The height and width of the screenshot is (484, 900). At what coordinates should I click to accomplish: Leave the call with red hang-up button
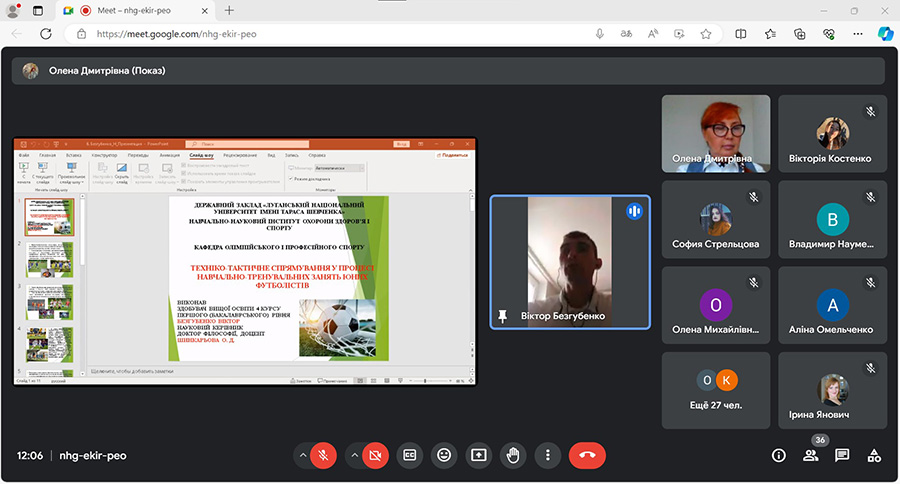tap(587, 455)
